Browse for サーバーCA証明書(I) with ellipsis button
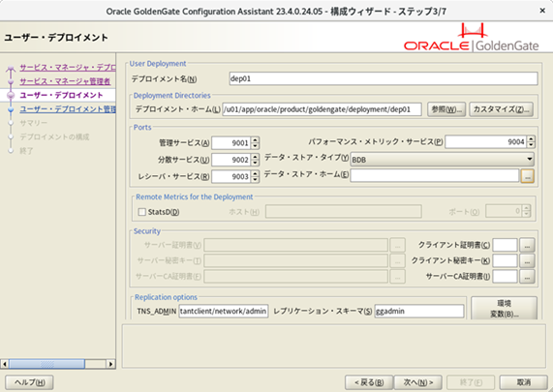The image size is (553, 392). point(527,277)
